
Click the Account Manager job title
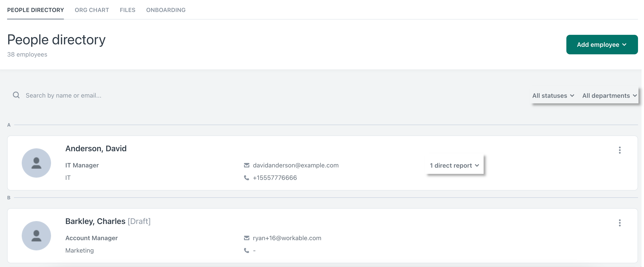pyautogui.click(x=91, y=238)
